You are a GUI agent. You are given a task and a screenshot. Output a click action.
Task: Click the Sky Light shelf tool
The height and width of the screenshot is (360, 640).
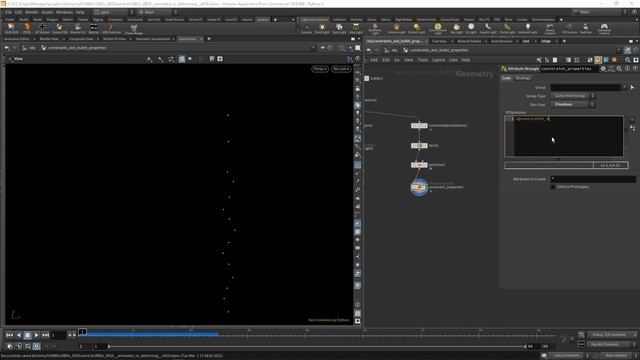tap(456, 29)
